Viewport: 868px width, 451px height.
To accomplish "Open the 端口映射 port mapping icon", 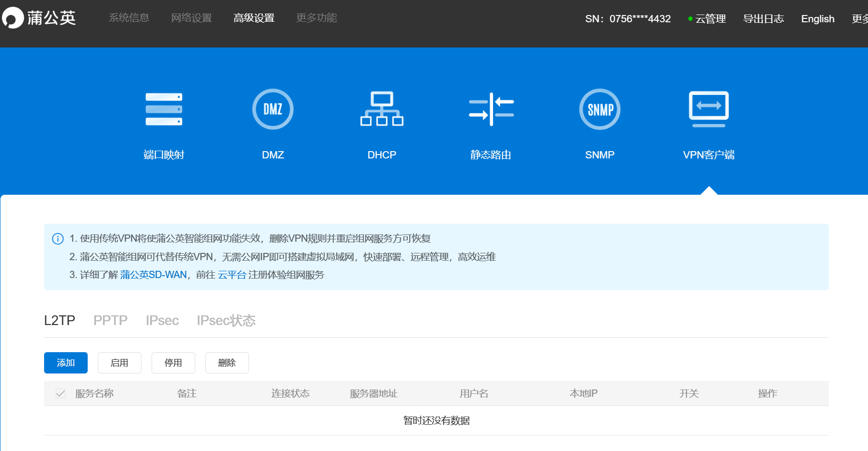I will coord(164,109).
